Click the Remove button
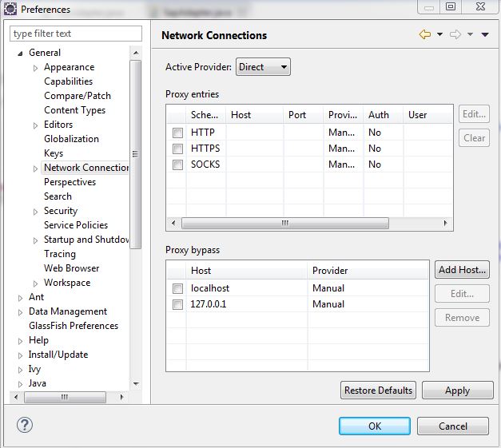Screen dimensions: 501x448 pos(462,317)
